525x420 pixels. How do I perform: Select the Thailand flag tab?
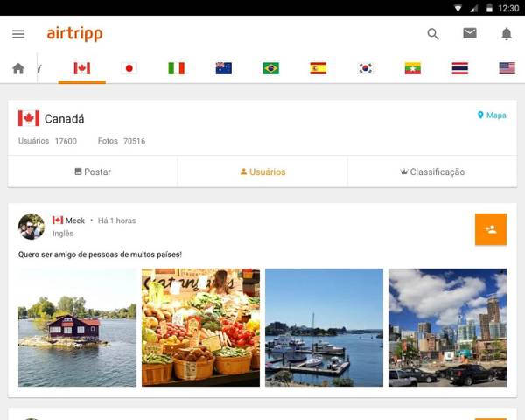[460, 68]
